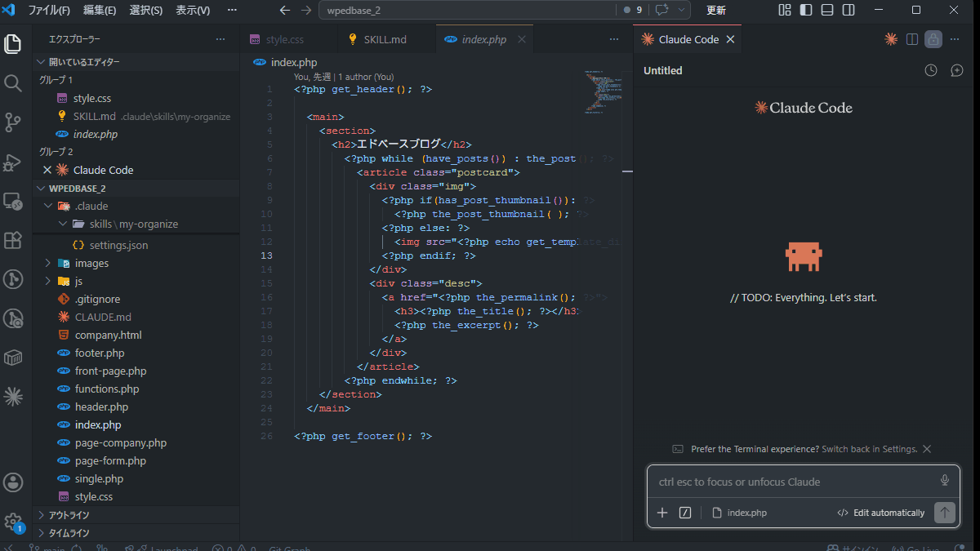Open the Extensions view
This screenshot has width=980, height=551.
click(x=13, y=240)
